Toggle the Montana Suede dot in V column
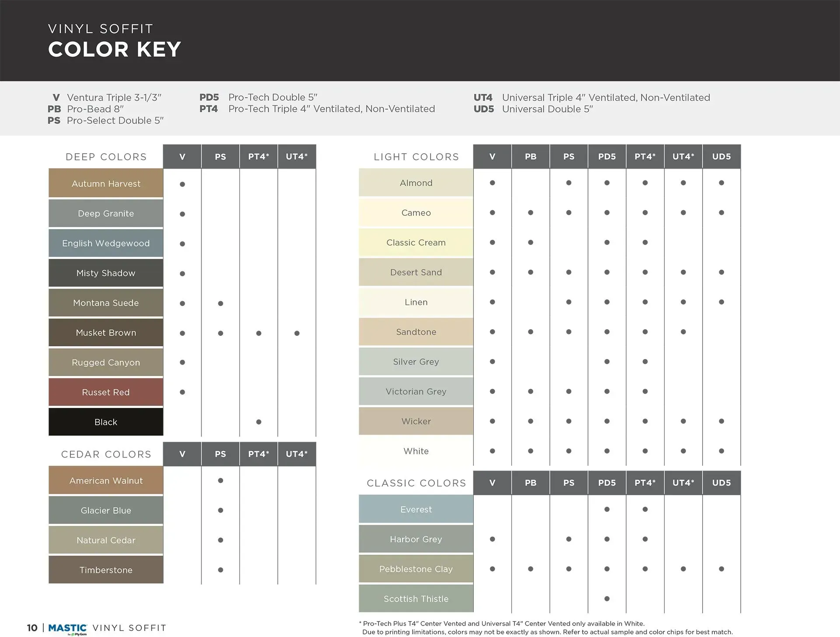 (x=182, y=303)
